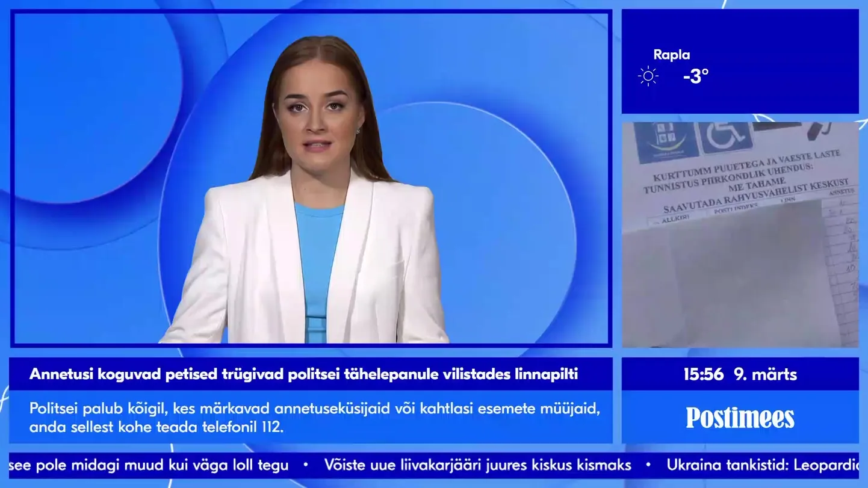Click the Rapla city label

(x=671, y=55)
